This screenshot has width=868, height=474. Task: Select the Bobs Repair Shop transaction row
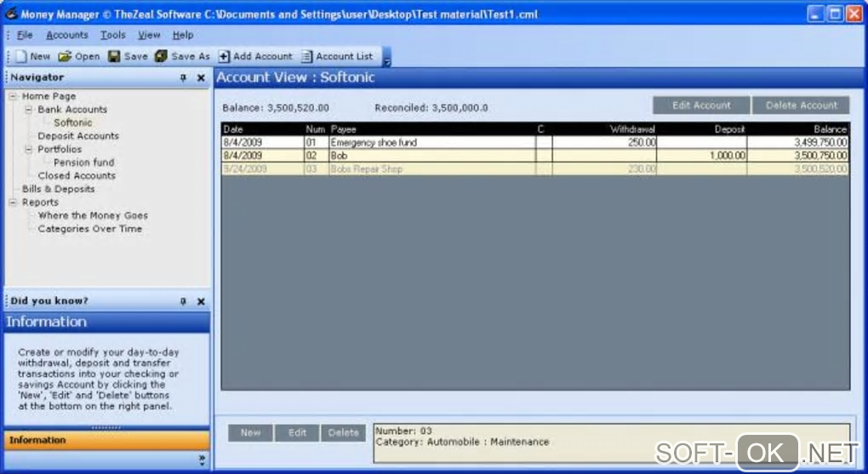tap(534, 168)
